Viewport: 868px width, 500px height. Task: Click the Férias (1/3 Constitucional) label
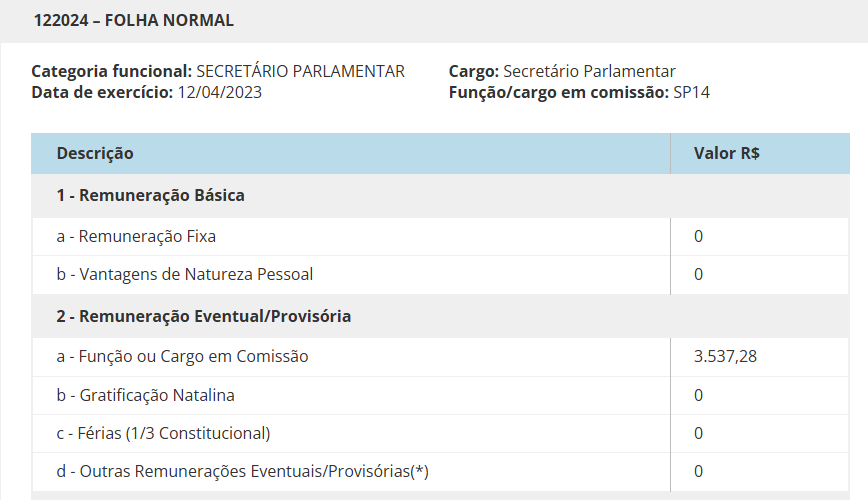(163, 433)
